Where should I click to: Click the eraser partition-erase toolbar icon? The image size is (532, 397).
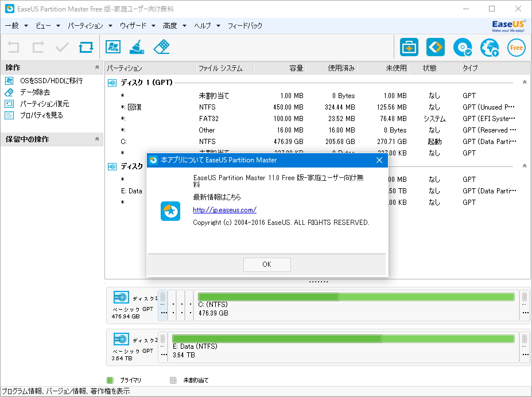(x=161, y=48)
